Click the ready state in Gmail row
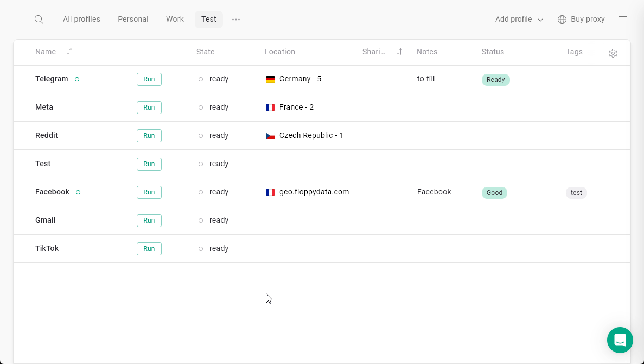This screenshot has height=364, width=644. pos(219,221)
